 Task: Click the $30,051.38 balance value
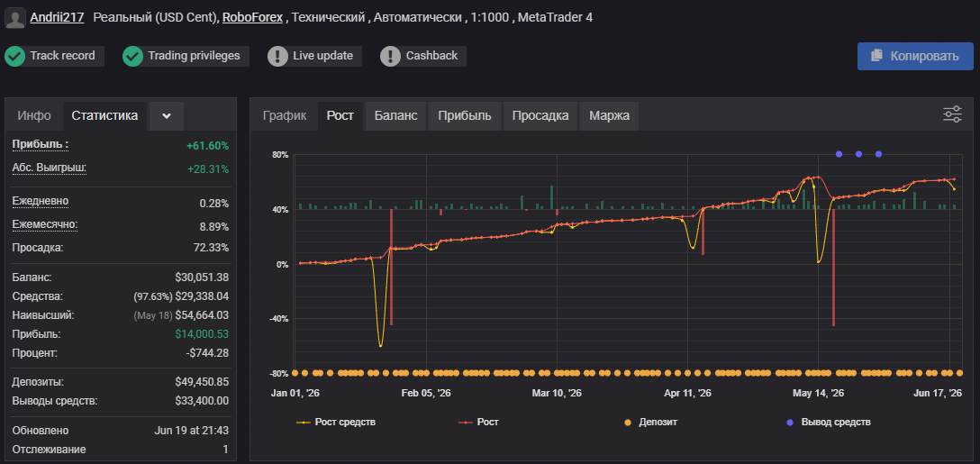pyautogui.click(x=202, y=277)
